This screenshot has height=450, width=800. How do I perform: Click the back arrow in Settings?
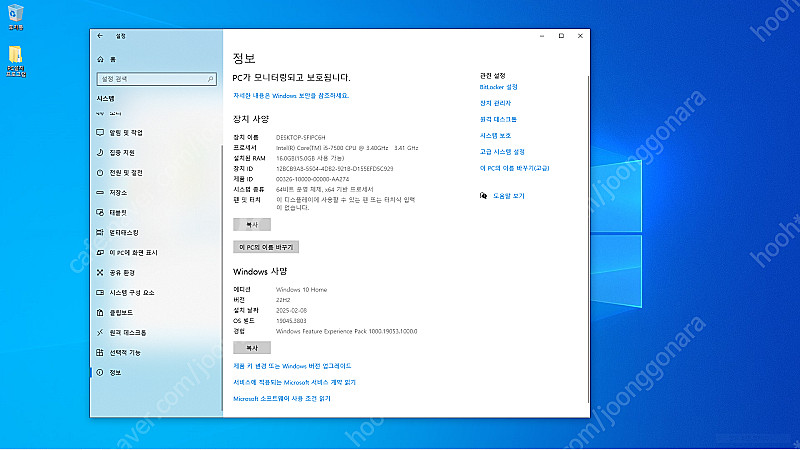(x=100, y=36)
